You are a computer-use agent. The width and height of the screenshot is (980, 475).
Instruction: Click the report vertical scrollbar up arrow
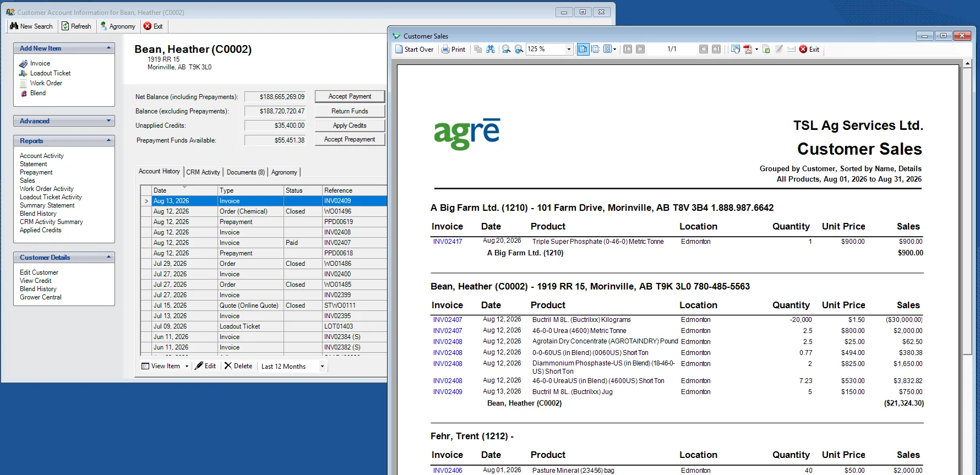pyautogui.click(x=967, y=64)
